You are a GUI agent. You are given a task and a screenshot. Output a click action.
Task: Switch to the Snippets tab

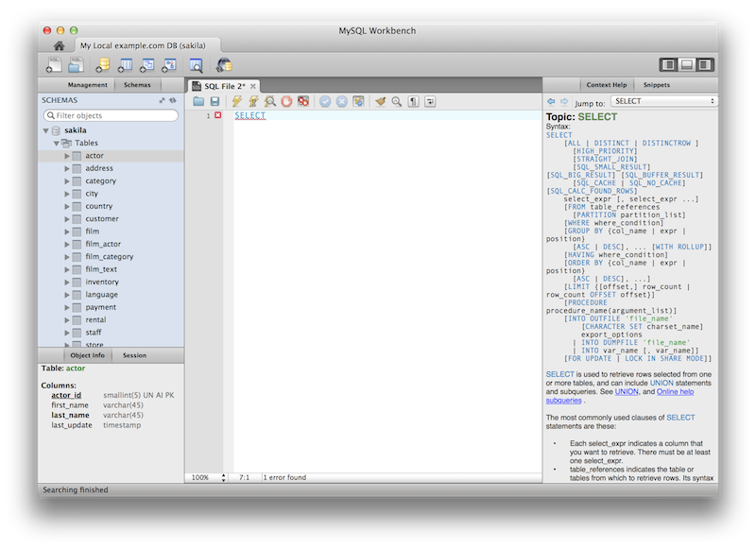pyautogui.click(x=656, y=85)
